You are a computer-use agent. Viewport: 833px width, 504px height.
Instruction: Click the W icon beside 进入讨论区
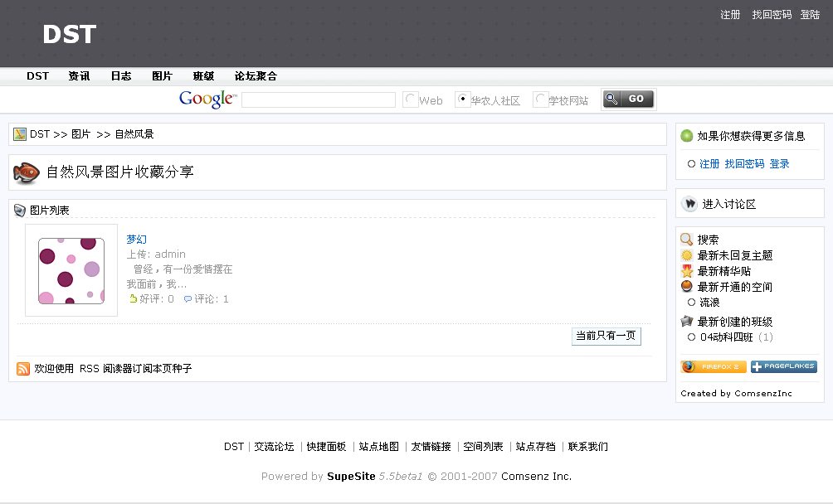[689, 204]
